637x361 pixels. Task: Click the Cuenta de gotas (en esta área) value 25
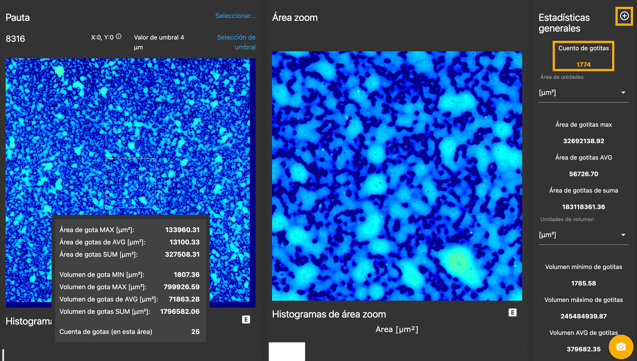pyautogui.click(x=195, y=332)
